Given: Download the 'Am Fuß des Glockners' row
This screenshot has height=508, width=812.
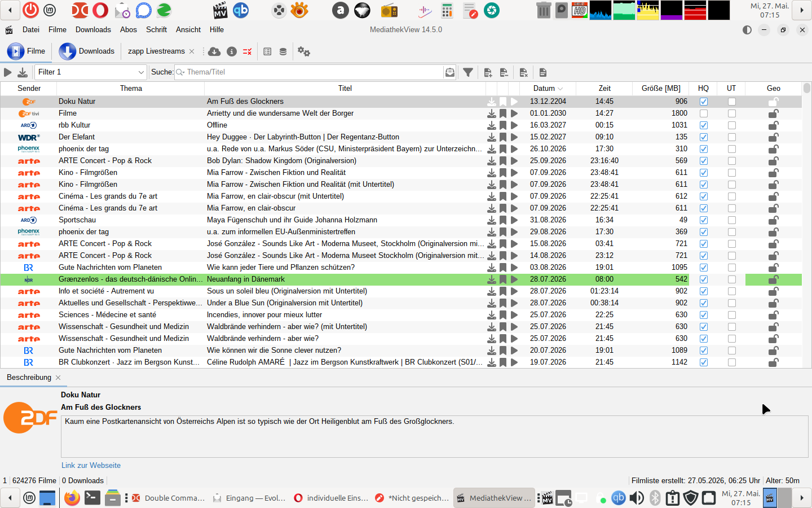Looking at the screenshot, I should pyautogui.click(x=492, y=102).
